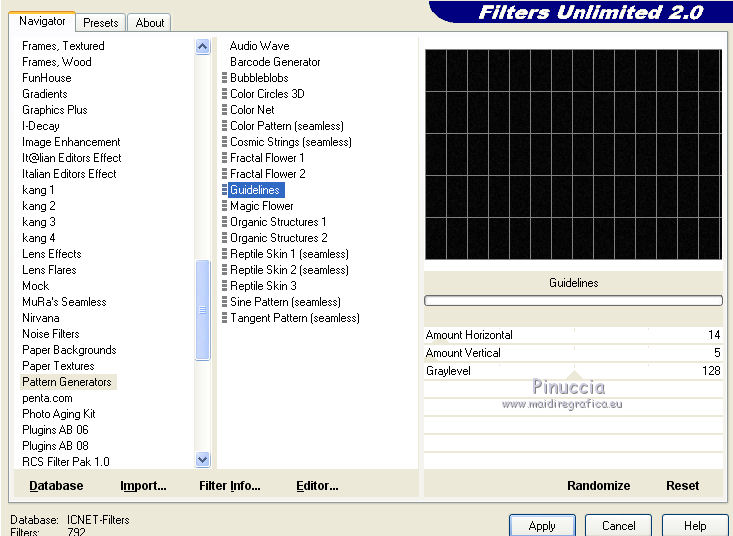Adjust the Graylevel slider
Screen dimensions: 733x536
click(x=574, y=371)
